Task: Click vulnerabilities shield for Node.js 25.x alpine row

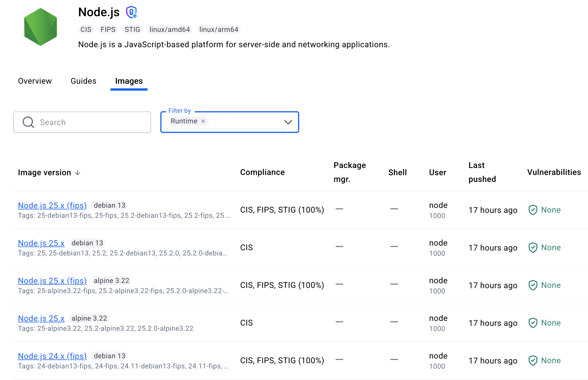Action: point(533,323)
